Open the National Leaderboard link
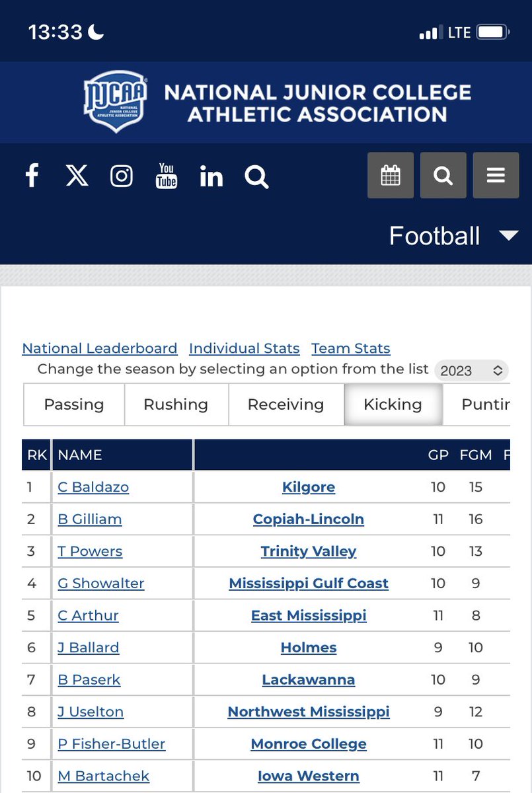Screen dimensions: 532x793 tap(100, 348)
